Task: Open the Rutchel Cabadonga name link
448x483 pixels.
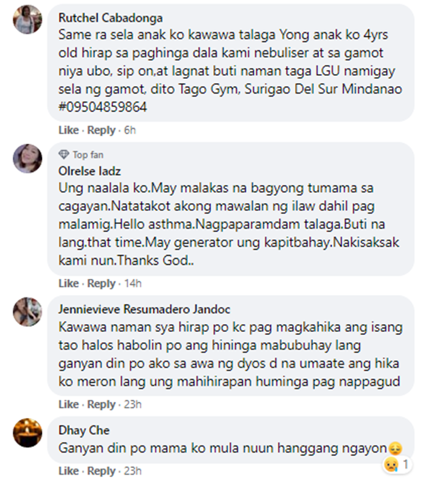Action: pyautogui.click(x=111, y=18)
